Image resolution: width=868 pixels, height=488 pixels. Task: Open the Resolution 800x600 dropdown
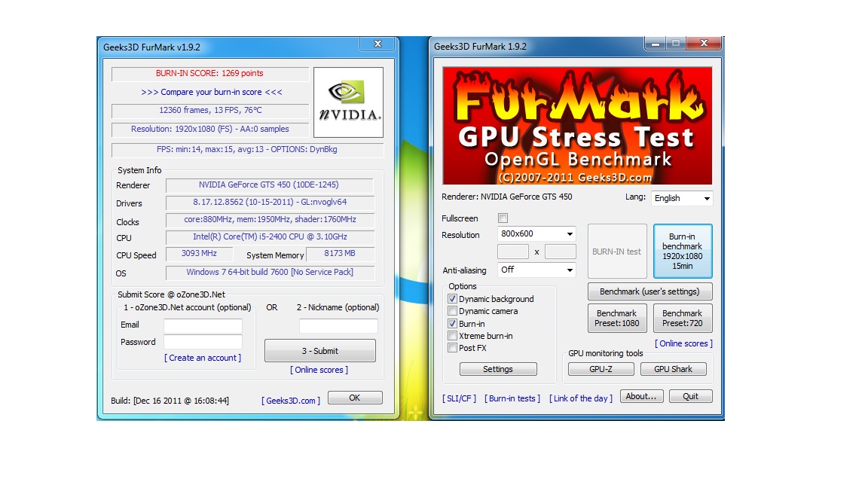coord(536,234)
